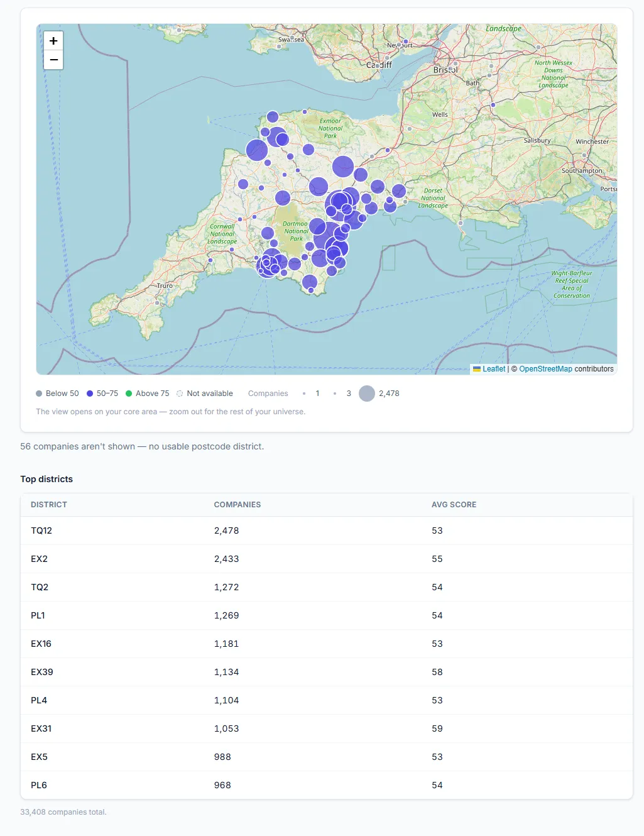Click the 1,053 companies value

click(x=227, y=729)
